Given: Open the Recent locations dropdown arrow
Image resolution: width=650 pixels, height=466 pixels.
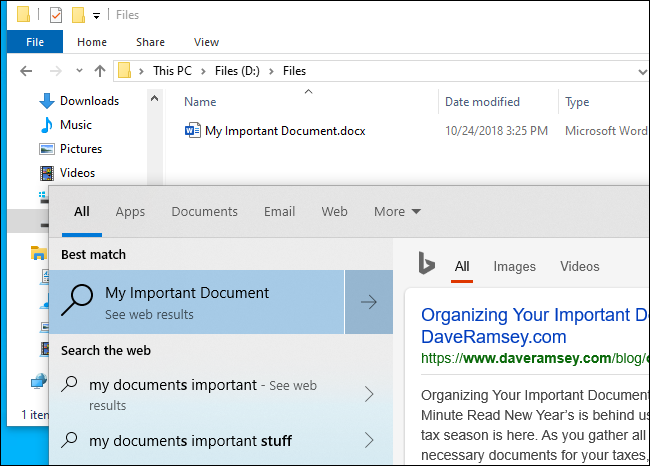Looking at the screenshot, I should point(77,72).
